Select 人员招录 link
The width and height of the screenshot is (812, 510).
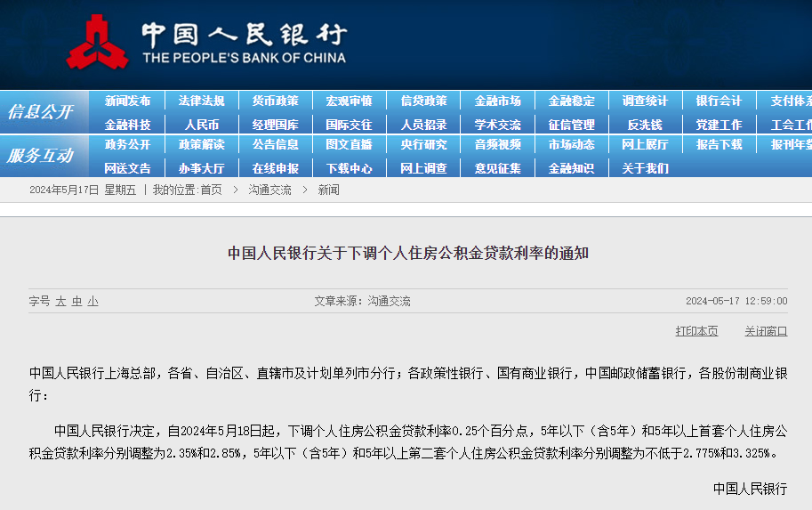(x=423, y=125)
